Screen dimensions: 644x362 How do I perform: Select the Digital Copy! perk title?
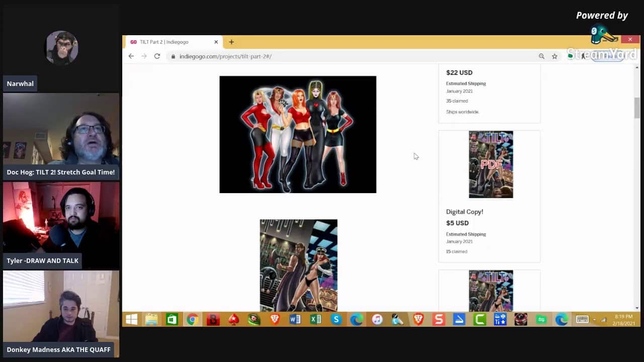pyautogui.click(x=464, y=212)
